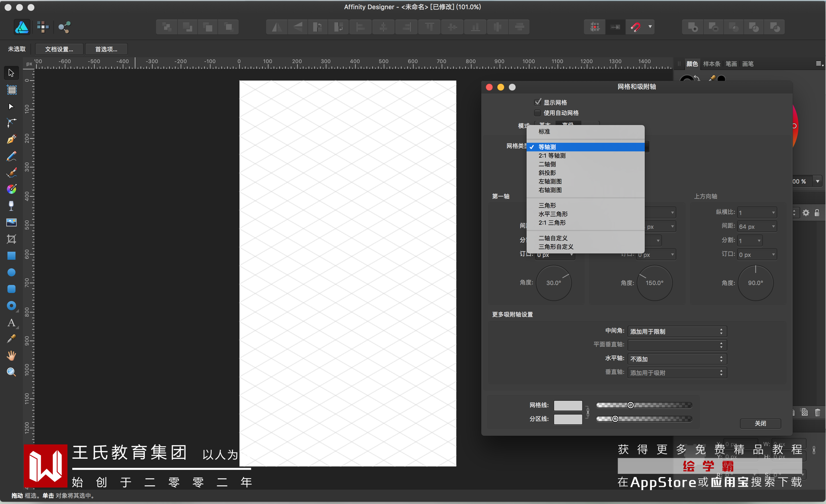The width and height of the screenshot is (826, 504).
Task: Select 三角形自定义 from the list
Action: pyautogui.click(x=556, y=247)
